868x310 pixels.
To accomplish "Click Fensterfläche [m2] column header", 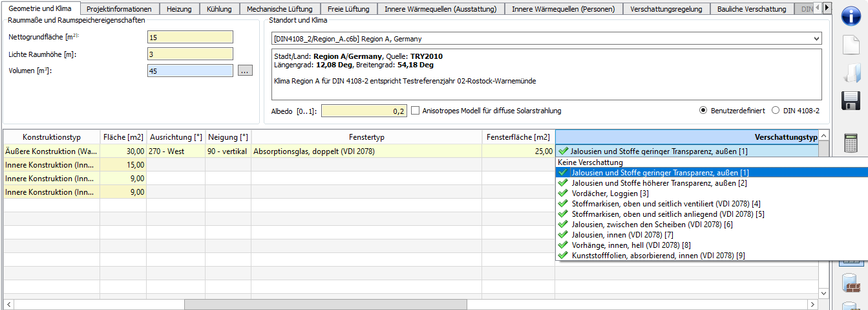I will (518, 137).
